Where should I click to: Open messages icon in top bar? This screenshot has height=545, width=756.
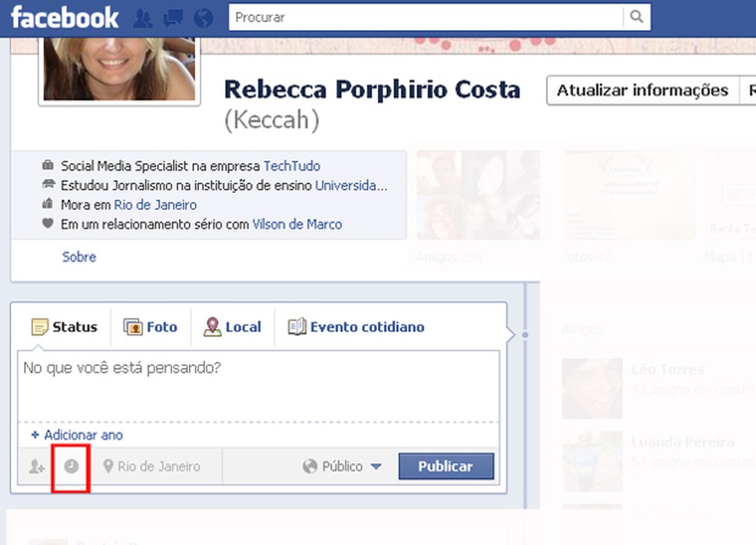[173, 18]
